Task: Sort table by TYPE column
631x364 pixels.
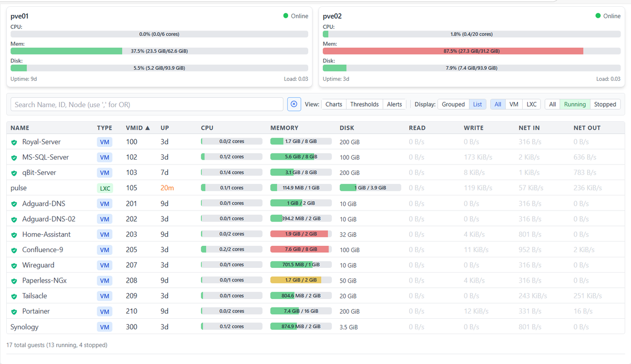Action: 105,128
